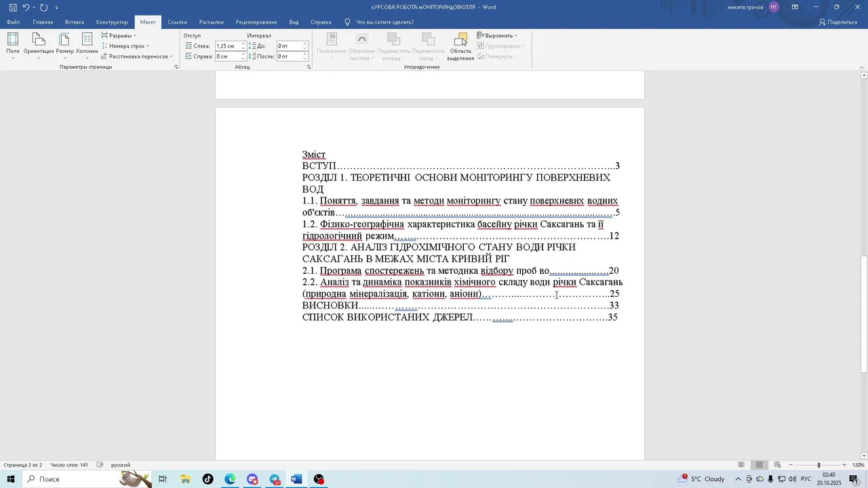Click the vertical scrollbar thumb

click(x=864, y=314)
